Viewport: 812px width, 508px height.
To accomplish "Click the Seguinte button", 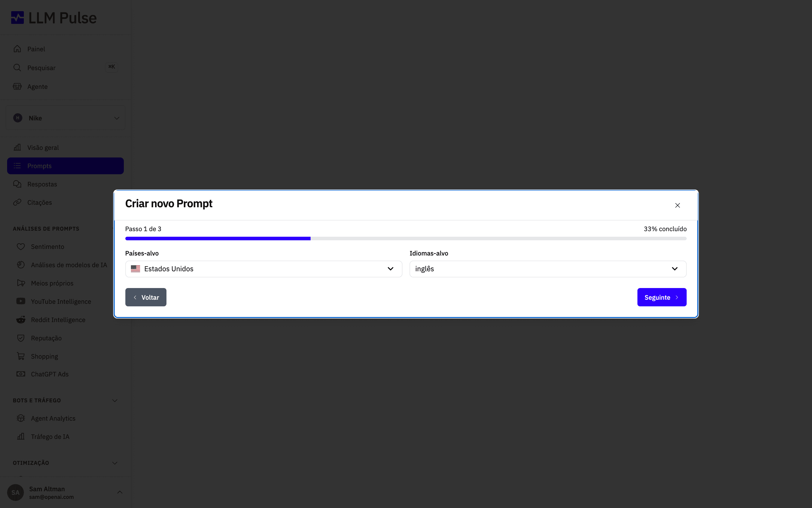I will [x=662, y=297].
